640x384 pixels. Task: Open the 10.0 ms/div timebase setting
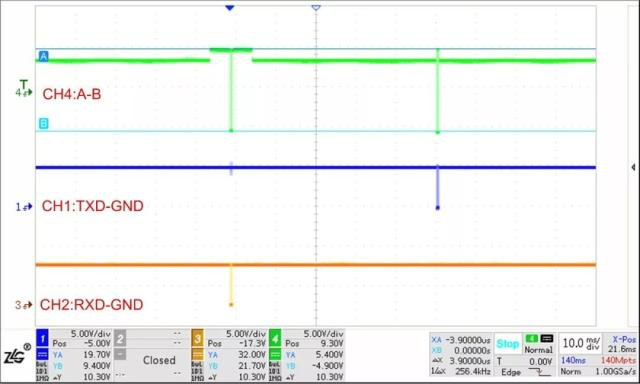(x=582, y=343)
